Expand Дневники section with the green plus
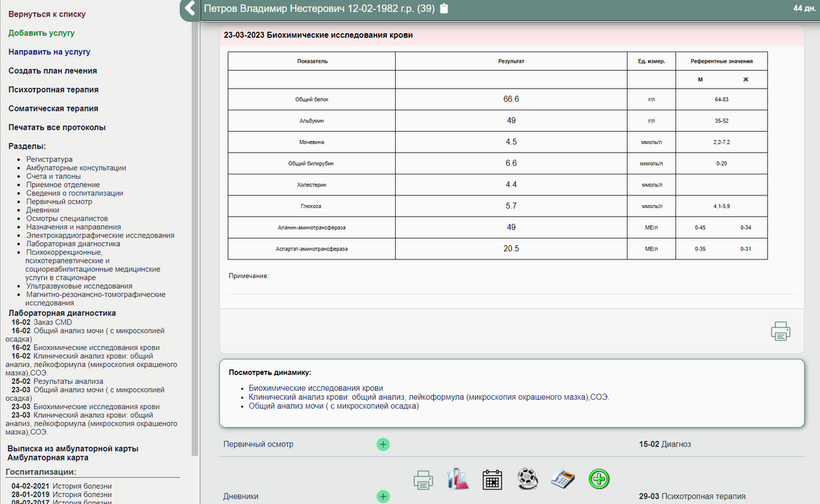This screenshot has height=504, width=820. tap(383, 497)
